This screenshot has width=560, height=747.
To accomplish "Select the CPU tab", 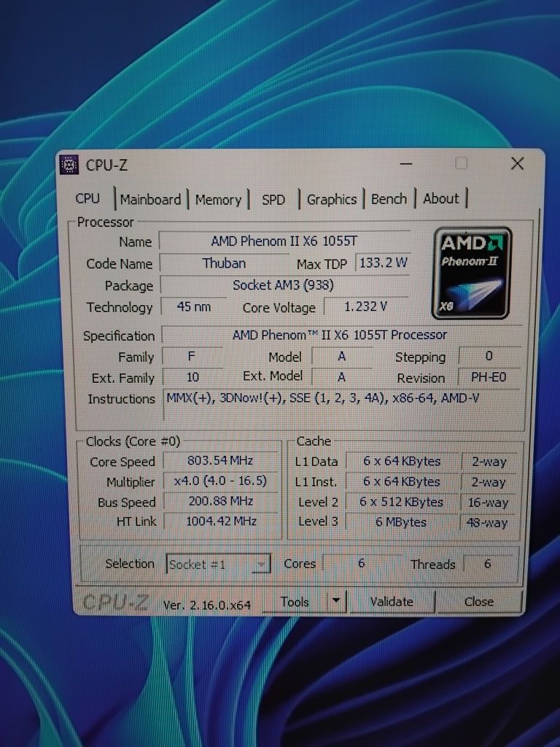I will (88, 198).
